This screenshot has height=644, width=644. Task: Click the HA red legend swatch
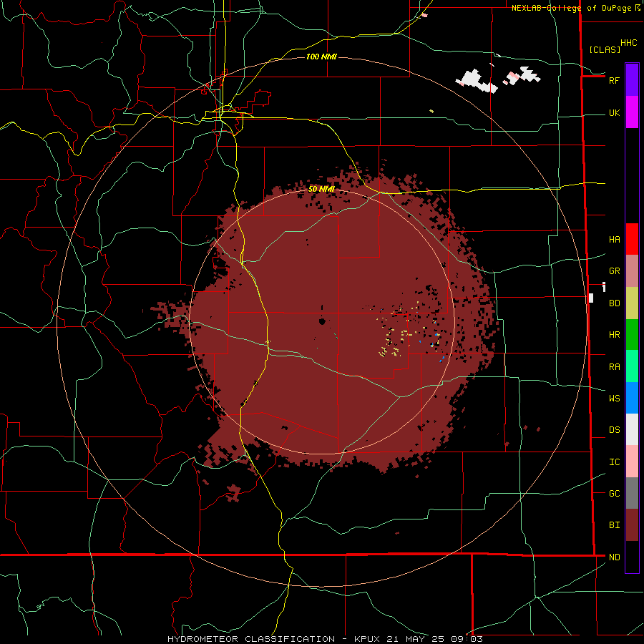coord(632,239)
